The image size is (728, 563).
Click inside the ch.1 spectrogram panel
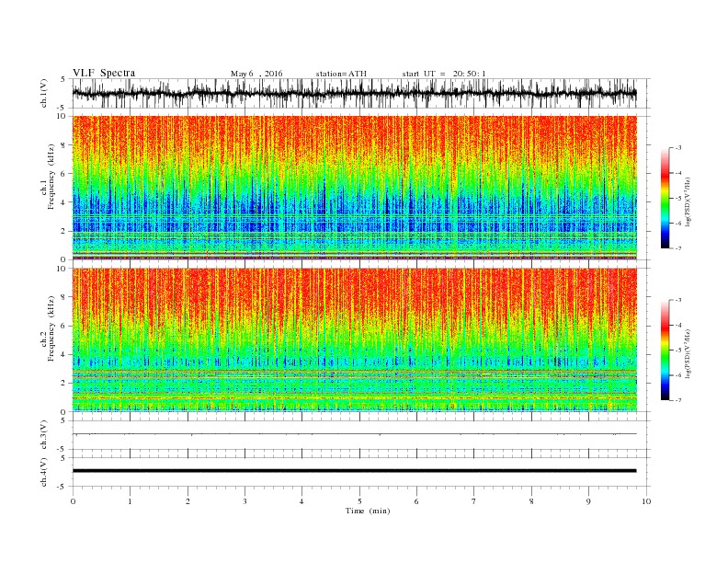click(354, 188)
